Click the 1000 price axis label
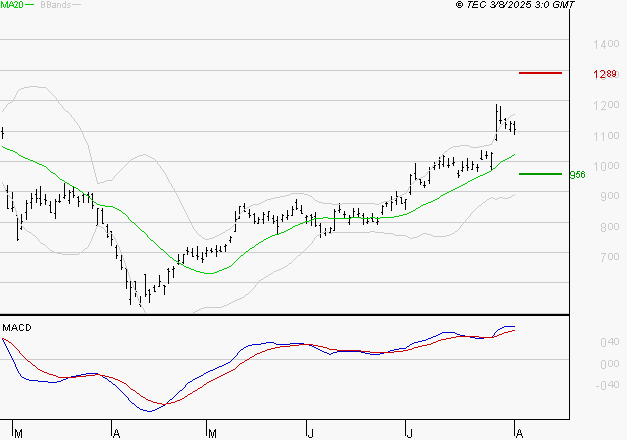 606,166
